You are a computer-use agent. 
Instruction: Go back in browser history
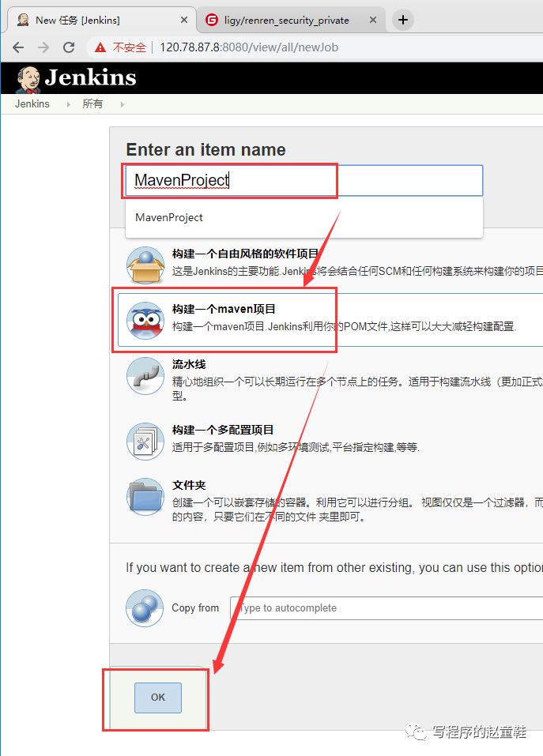18,47
